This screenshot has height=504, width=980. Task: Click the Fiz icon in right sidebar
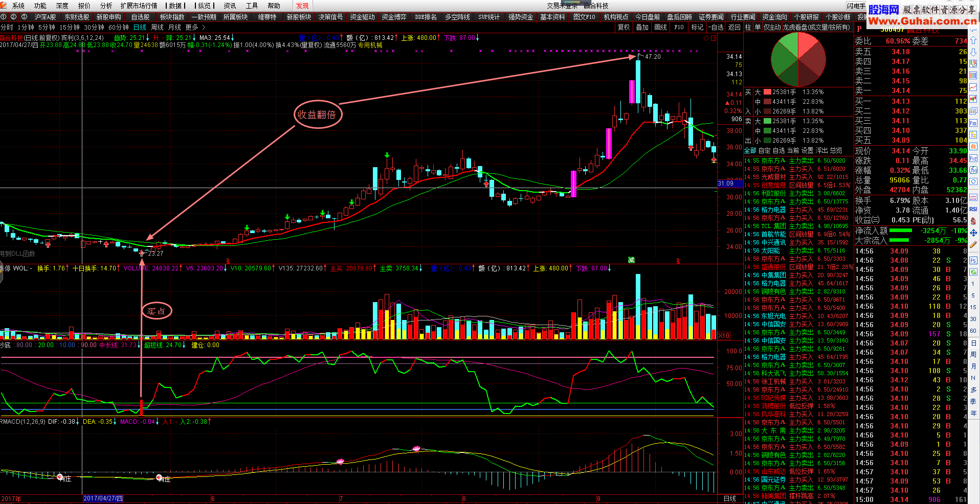point(973,158)
